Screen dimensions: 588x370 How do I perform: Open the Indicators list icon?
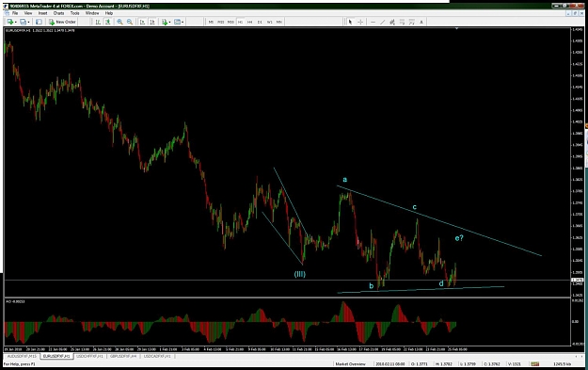[x=165, y=22]
